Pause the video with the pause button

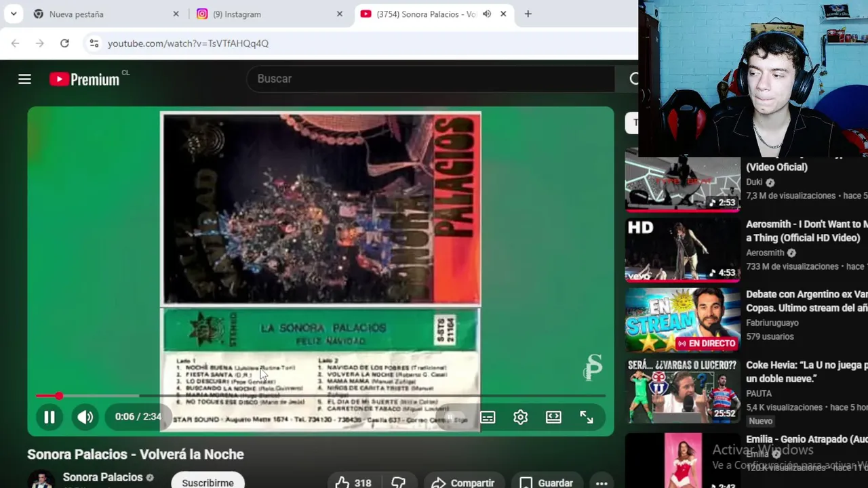point(50,418)
